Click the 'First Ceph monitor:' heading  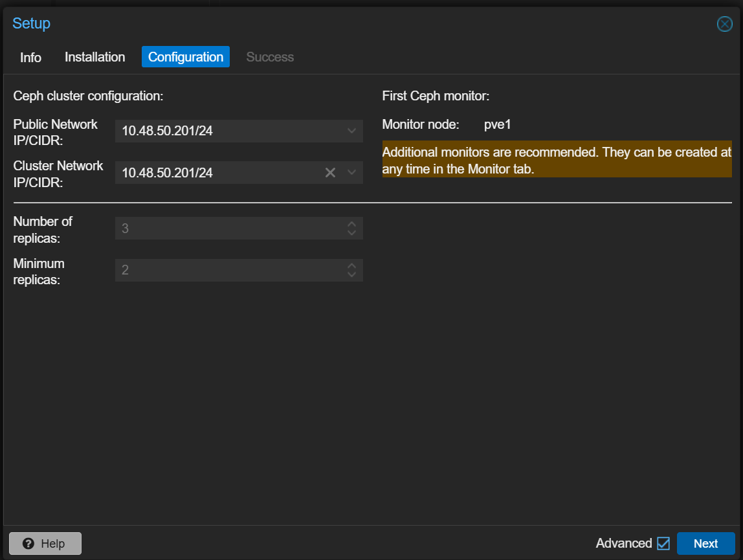[436, 96]
